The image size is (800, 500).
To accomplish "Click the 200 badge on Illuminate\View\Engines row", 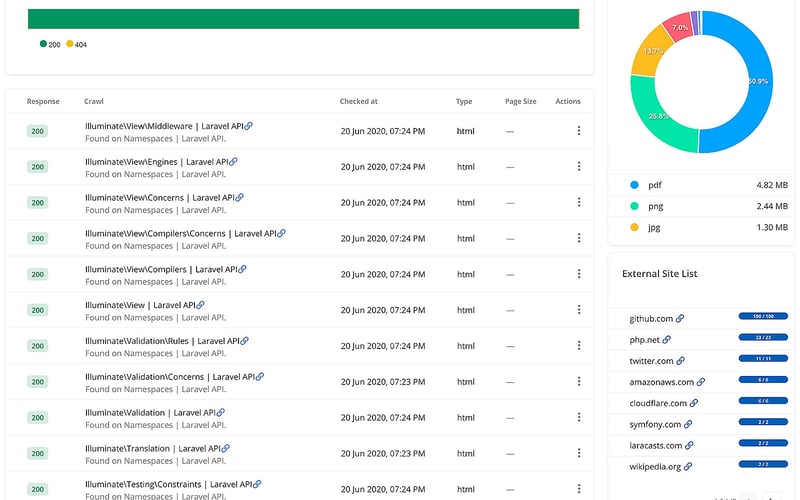I will coord(37,167).
